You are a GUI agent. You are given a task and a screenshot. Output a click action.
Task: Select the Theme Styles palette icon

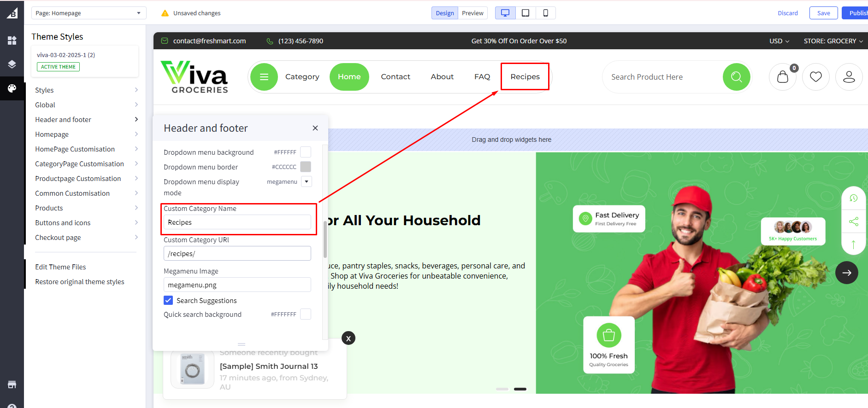point(12,88)
